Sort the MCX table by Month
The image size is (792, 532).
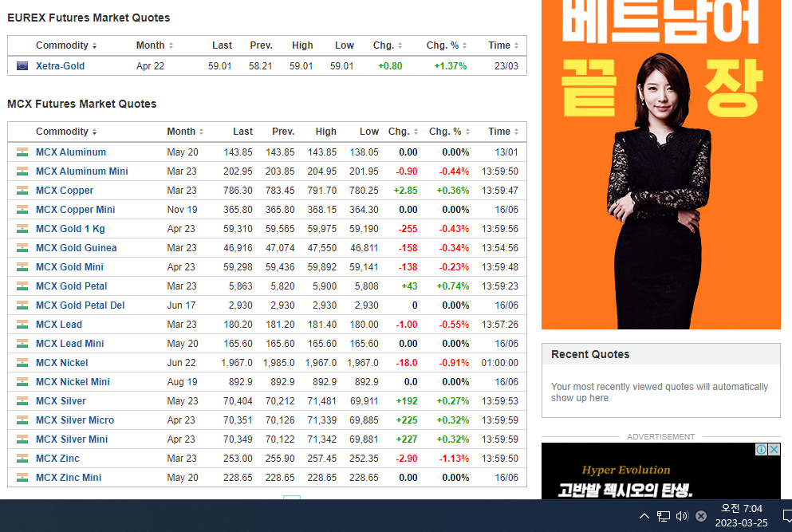tap(185, 132)
